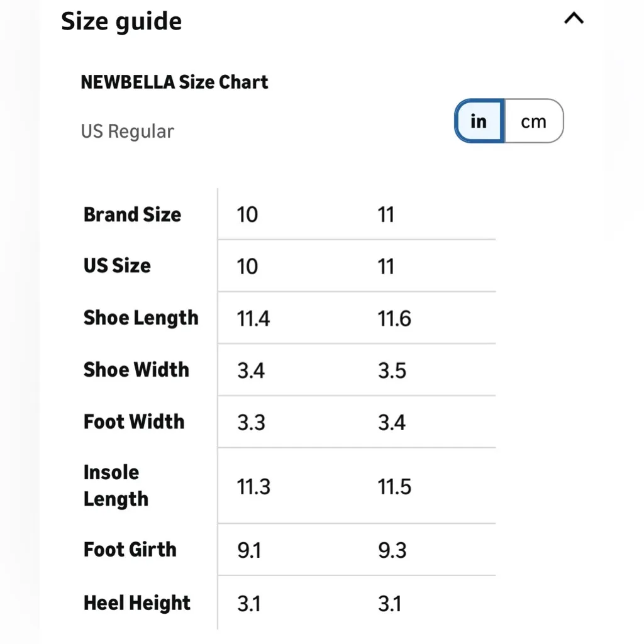Click the US Regular label
The height and width of the screenshot is (644, 644).
coord(128,131)
